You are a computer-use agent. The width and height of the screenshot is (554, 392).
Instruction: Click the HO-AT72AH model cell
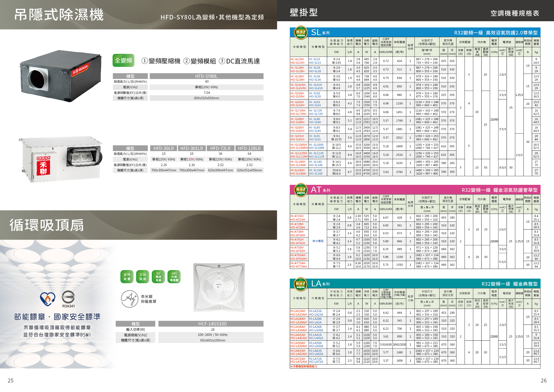[x=299, y=266]
